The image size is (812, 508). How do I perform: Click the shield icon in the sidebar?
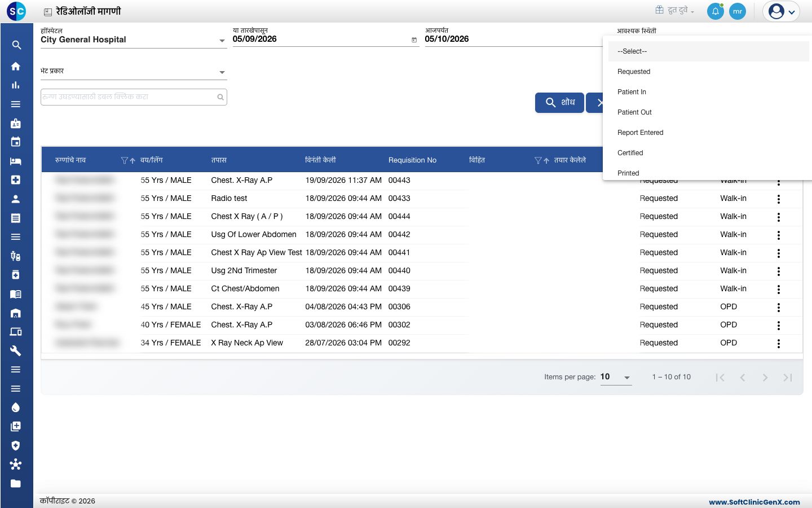coord(16,445)
